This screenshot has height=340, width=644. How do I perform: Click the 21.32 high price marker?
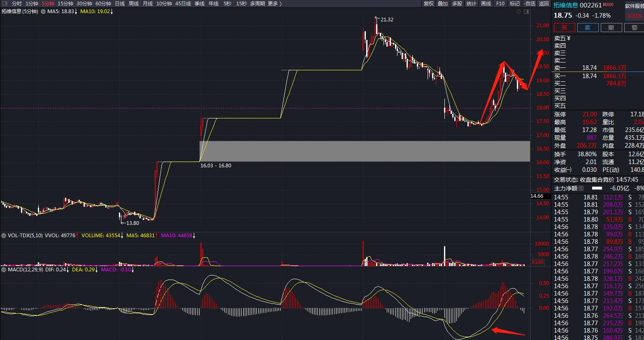pos(387,20)
